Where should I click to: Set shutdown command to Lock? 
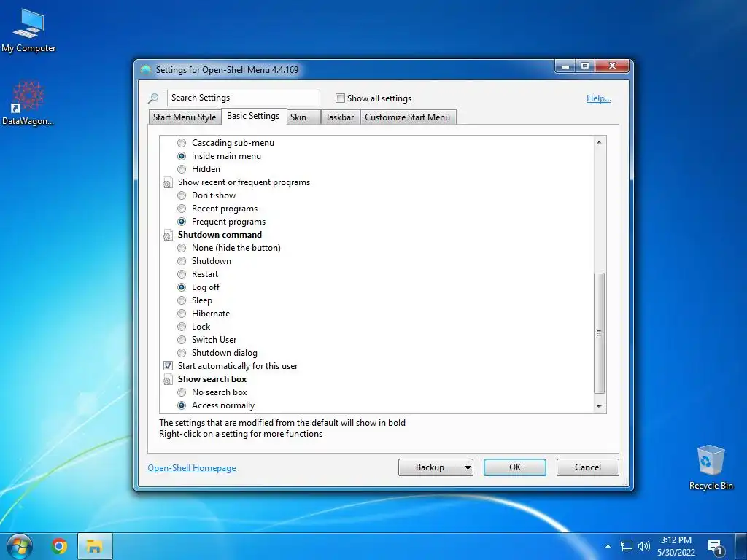pyautogui.click(x=182, y=327)
